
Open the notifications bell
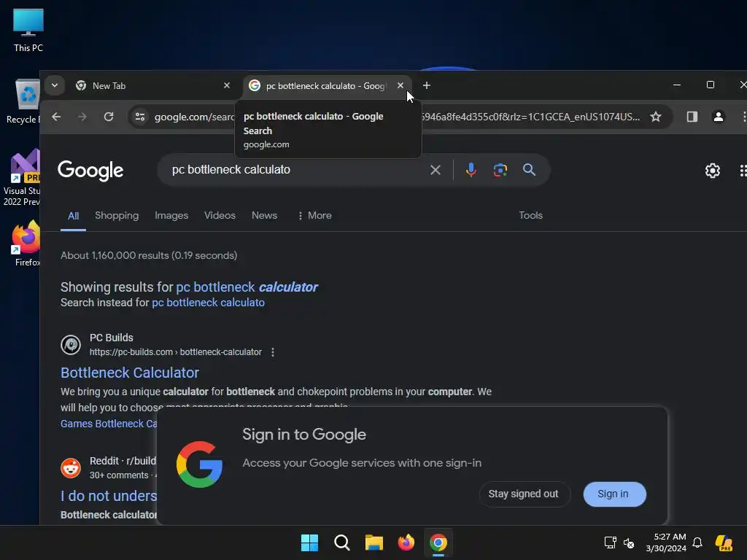[x=697, y=542]
